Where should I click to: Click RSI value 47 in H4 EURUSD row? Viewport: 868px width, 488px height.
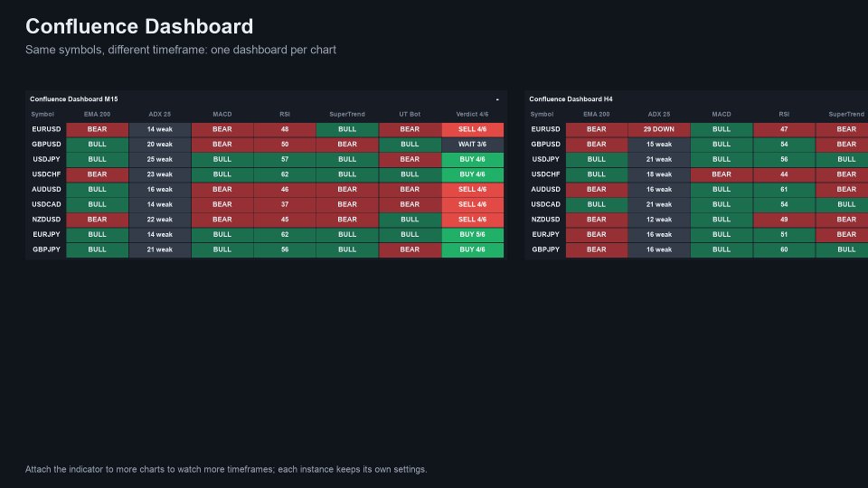click(x=784, y=129)
